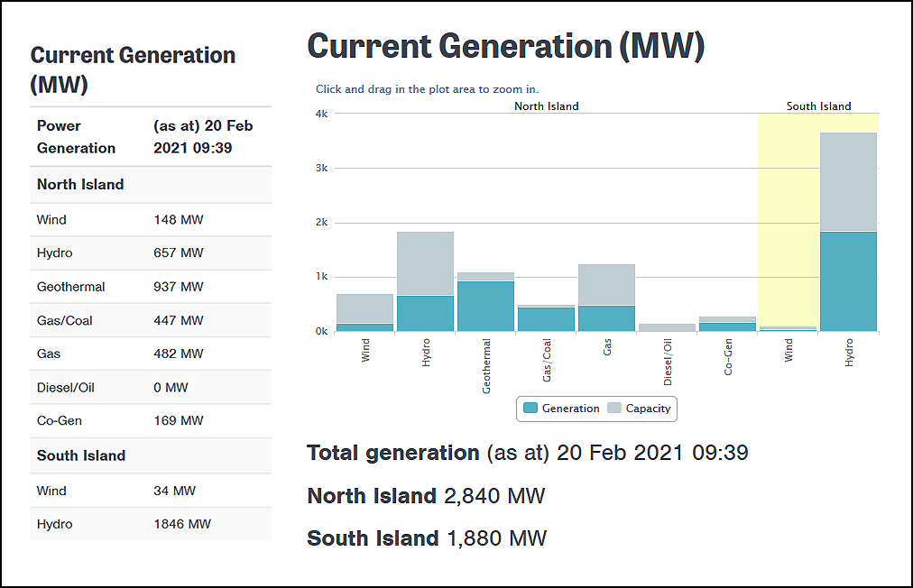Click the 1846 MW South Island Hydro value
This screenshot has width=913, height=588.
[x=182, y=524]
